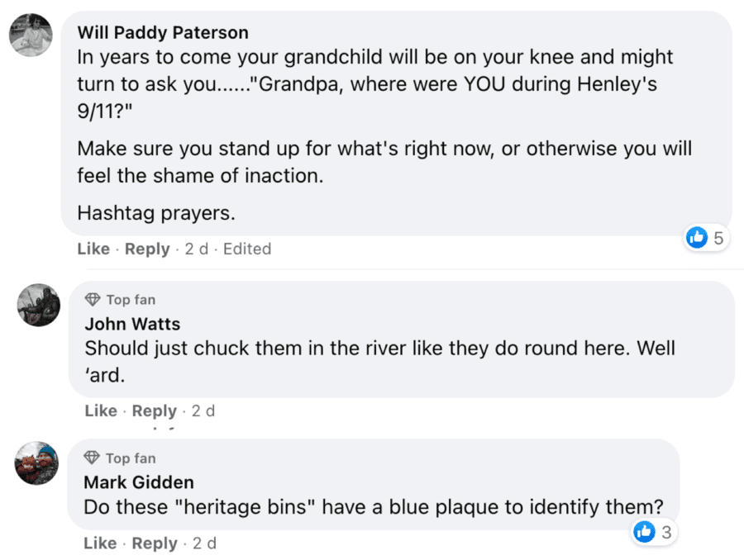The image size is (744, 560).
Task: Show edit history via the Edited label
Action: coord(246,249)
